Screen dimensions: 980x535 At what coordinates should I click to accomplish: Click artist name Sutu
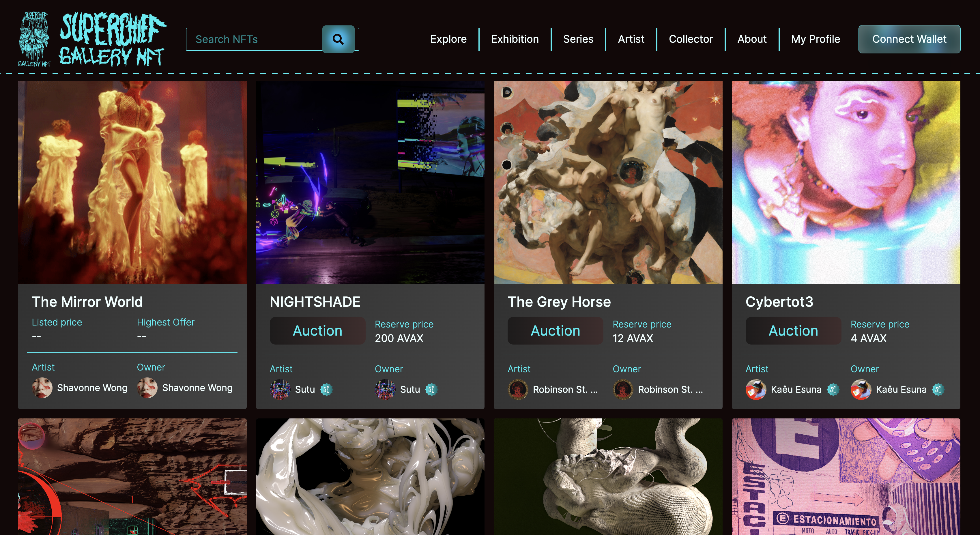pos(305,389)
